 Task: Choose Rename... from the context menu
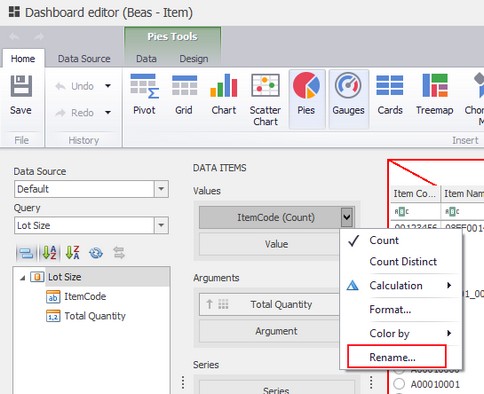[397, 357]
